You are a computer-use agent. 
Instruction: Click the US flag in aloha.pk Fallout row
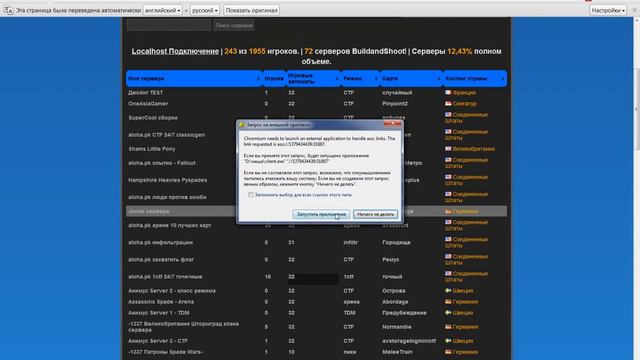click(448, 160)
